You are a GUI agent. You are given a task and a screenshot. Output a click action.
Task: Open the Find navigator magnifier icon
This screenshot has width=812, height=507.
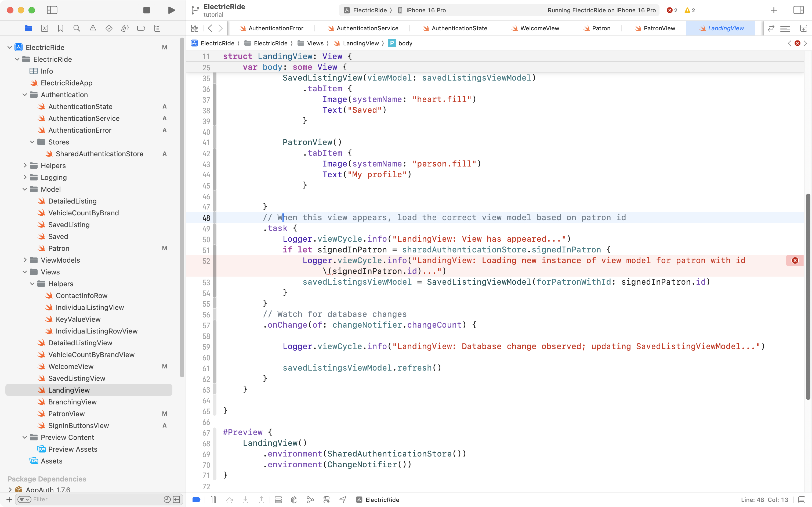pyautogui.click(x=77, y=28)
